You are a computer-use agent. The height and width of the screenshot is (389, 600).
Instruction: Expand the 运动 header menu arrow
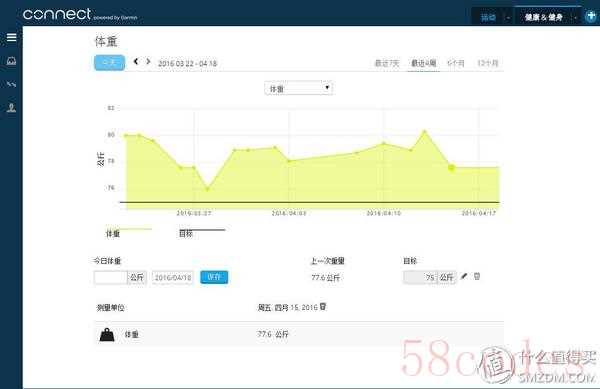coord(508,18)
